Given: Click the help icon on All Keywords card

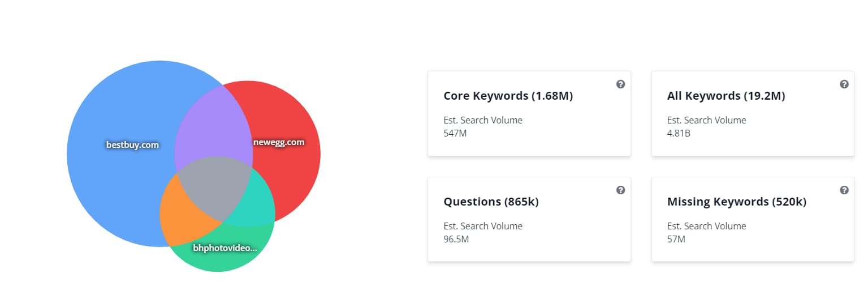Looking at the screenshot, I should 844,84.
